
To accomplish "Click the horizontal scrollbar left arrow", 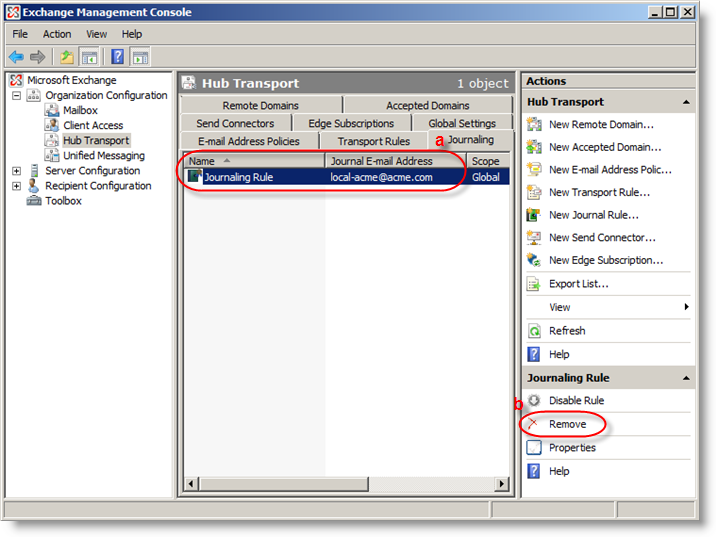I will click(191, 484).
